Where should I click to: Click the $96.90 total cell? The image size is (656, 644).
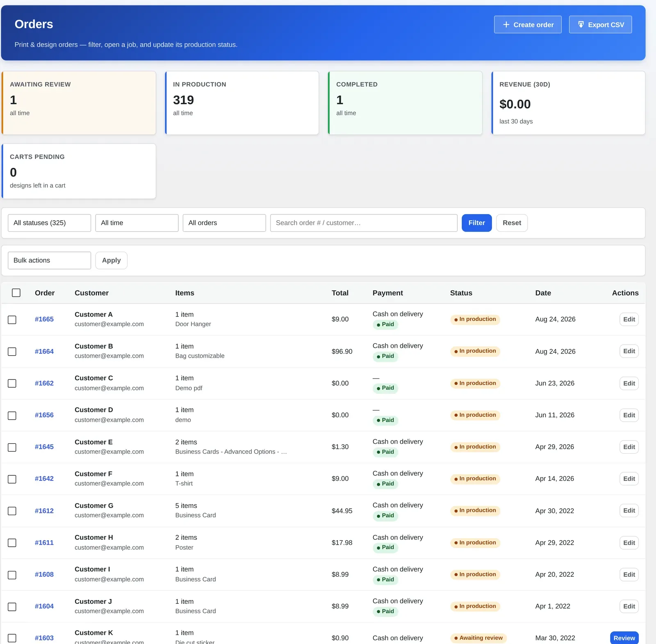pyautogui.click(x=342, y=352)
